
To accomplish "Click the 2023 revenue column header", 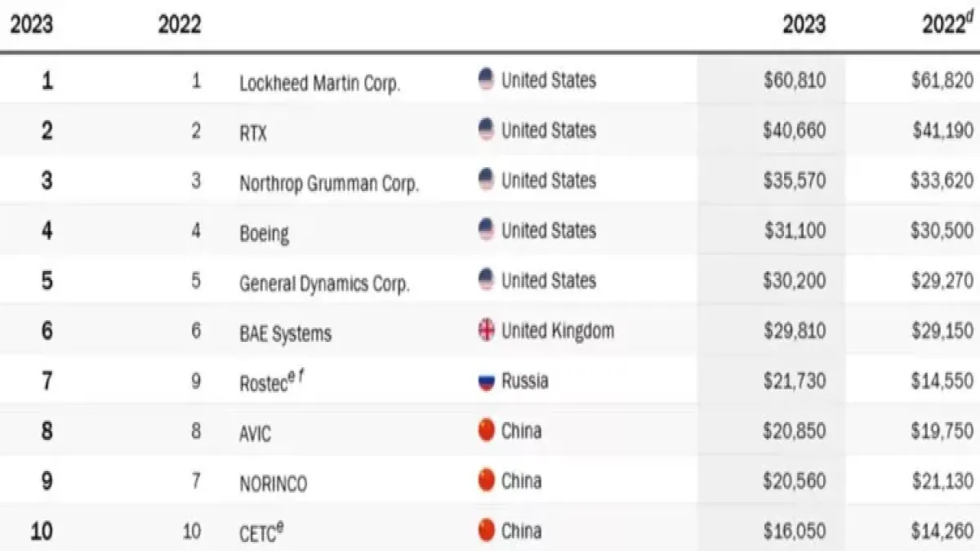I will 804,24.
